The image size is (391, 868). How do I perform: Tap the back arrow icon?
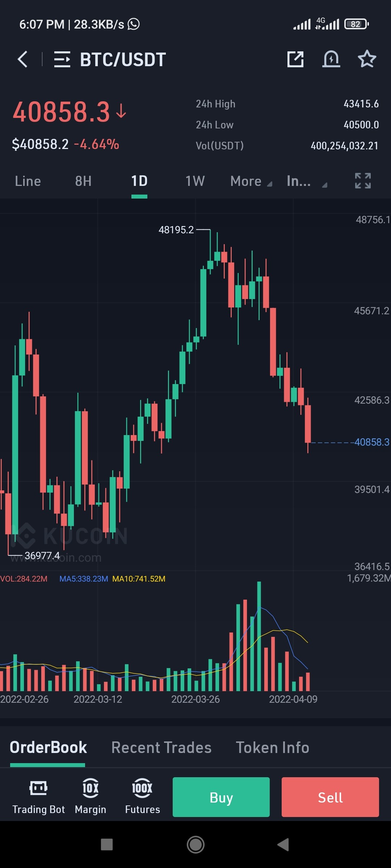click(x=22, y=59)
